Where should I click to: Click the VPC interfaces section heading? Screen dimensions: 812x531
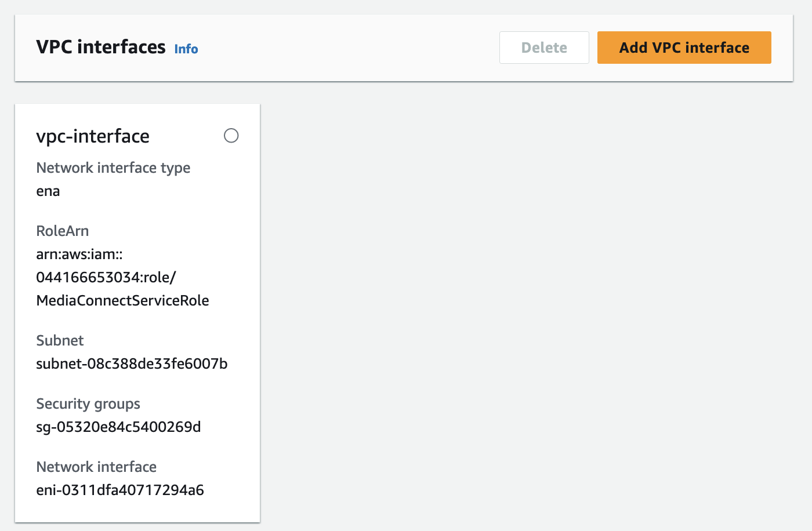(101, 47)
